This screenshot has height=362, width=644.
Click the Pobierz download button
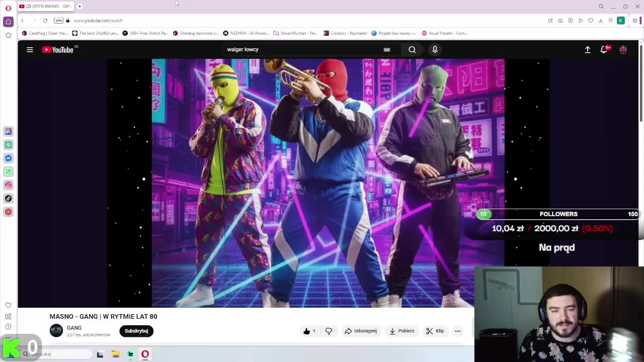tap(401, 331)
